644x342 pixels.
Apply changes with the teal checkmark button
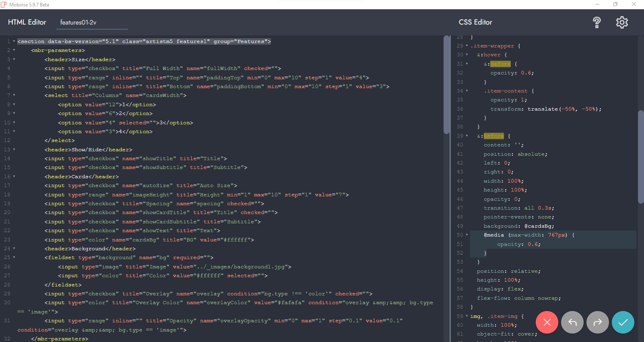click(623, 322)
